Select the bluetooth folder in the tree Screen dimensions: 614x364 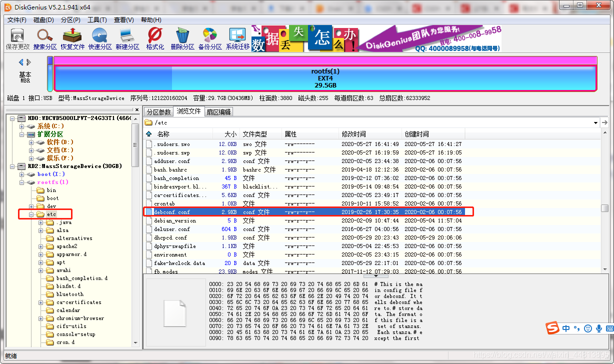[70, 294]
